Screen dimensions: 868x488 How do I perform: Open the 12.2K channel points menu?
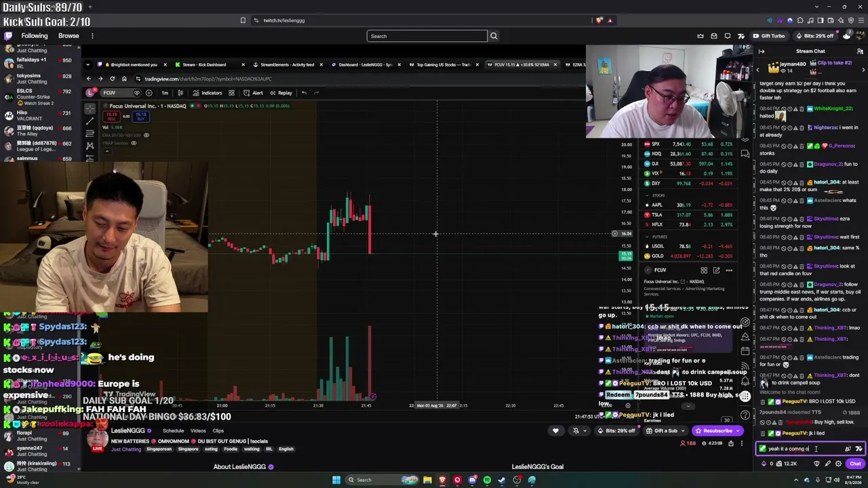click(x=787, y=464)
